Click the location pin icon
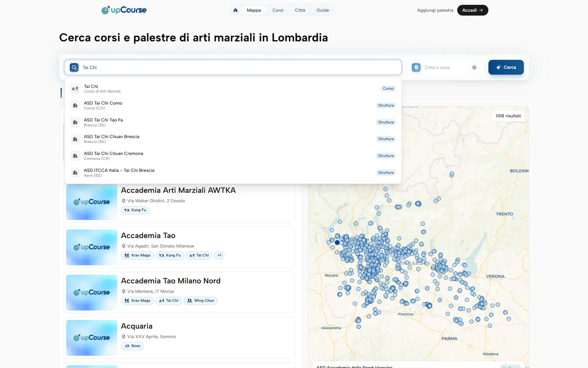The image size is (588, 368). coord(416,67)
